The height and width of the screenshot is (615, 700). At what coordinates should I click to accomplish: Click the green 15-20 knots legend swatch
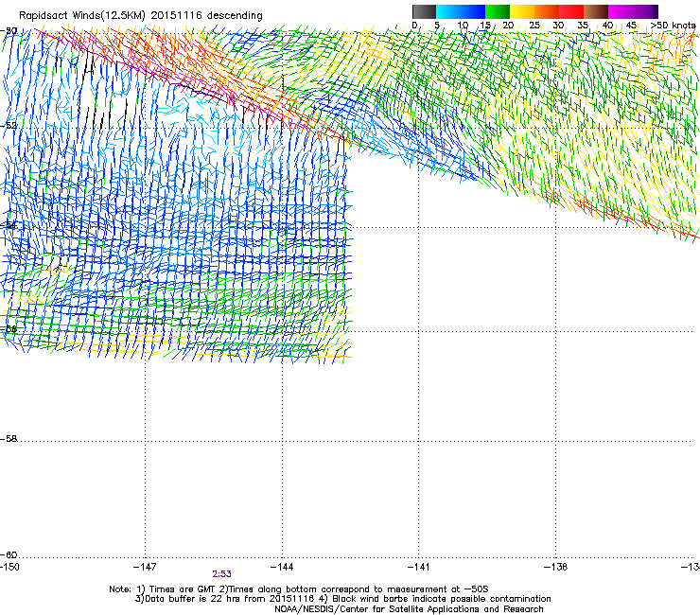pos(498,11)
